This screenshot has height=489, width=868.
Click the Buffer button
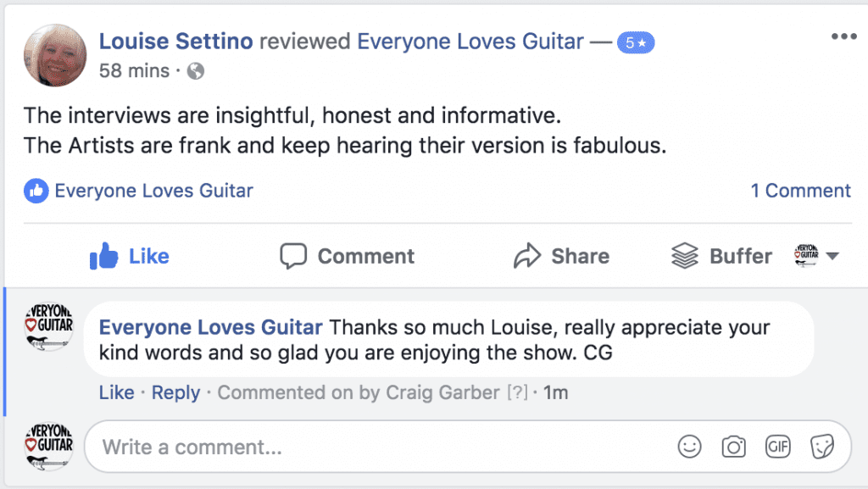point(721,256)
